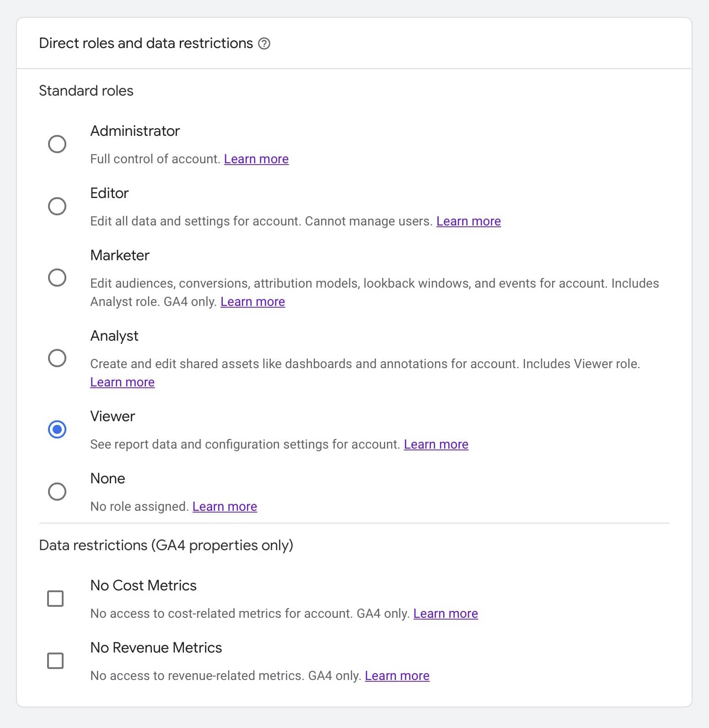The height and width of the screenshot is (728, 709).
Task: Follow Learn more link under Marketer description
Action: (252, 302)
